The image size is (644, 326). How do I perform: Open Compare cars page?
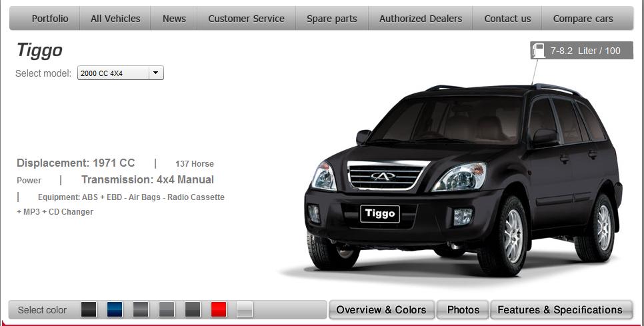[x=587, y=19]
